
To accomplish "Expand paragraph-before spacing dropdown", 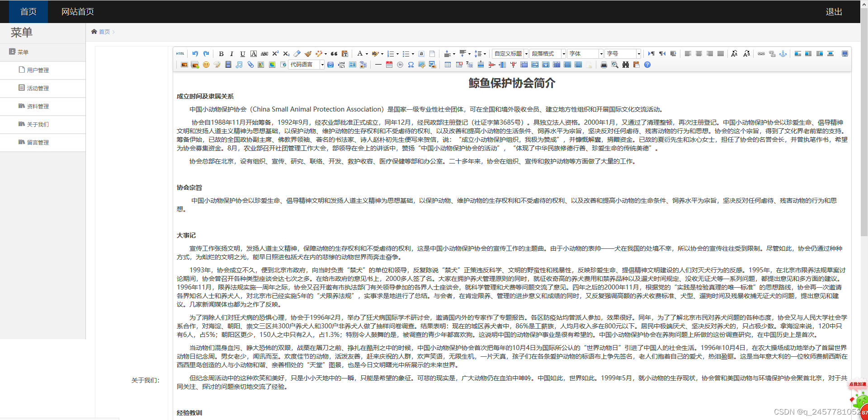I will click(454, 54).
